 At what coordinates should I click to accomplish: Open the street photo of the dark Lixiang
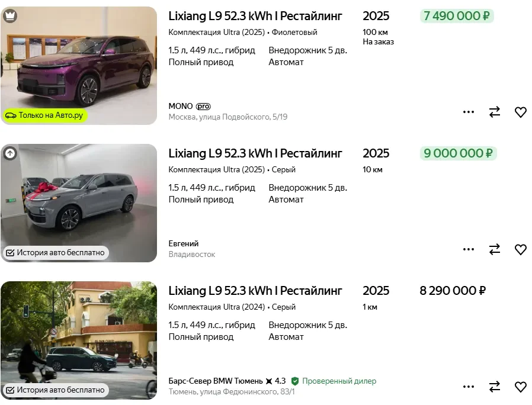tap(79, 332)
